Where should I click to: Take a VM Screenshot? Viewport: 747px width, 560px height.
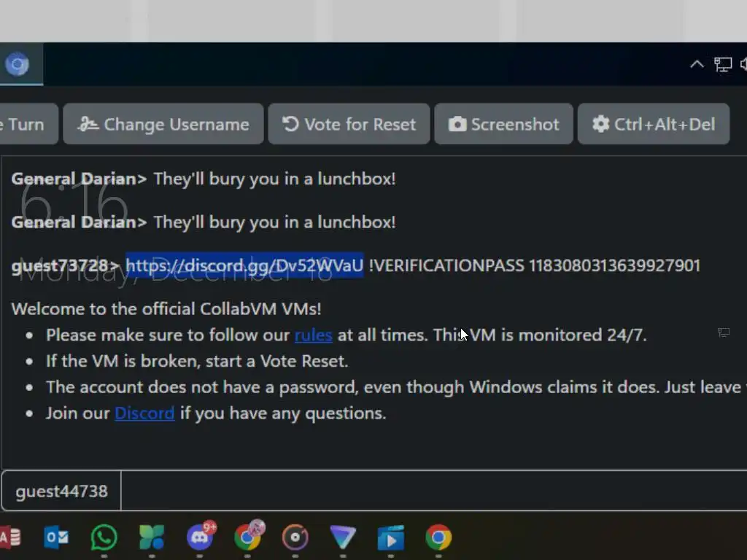coord(503,124)
